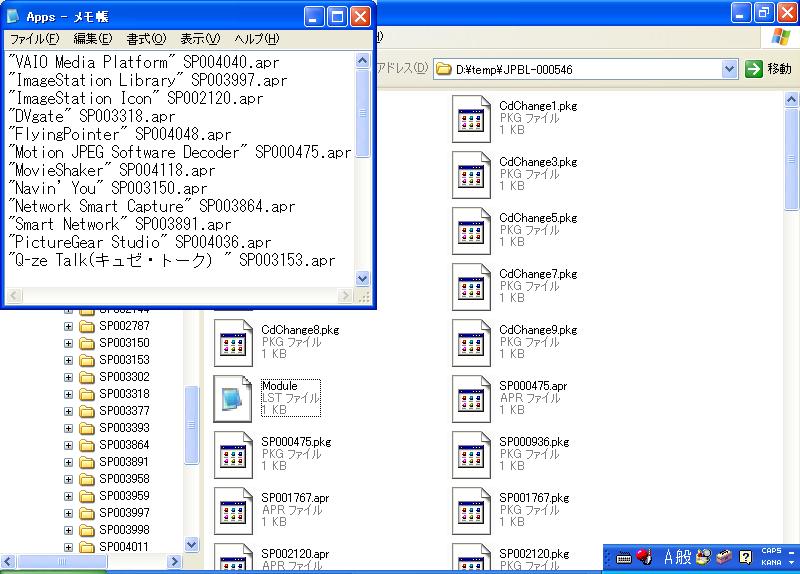Viewport: 800px width, 574px height.
Task: Click the folder tree's horizontal scroll right arrow
Action: click(x=174, y=562)
